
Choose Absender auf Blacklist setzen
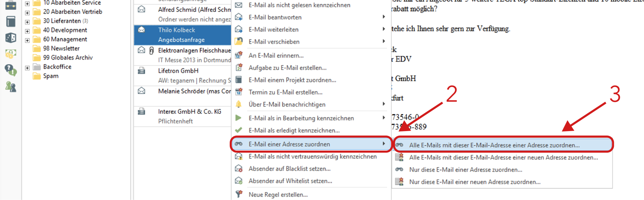pos(311,169)
